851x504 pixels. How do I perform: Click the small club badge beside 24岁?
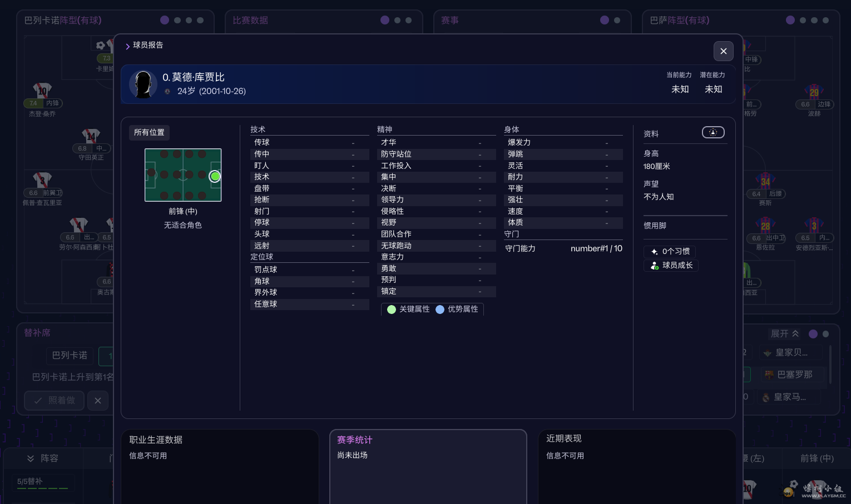point(167,92)
